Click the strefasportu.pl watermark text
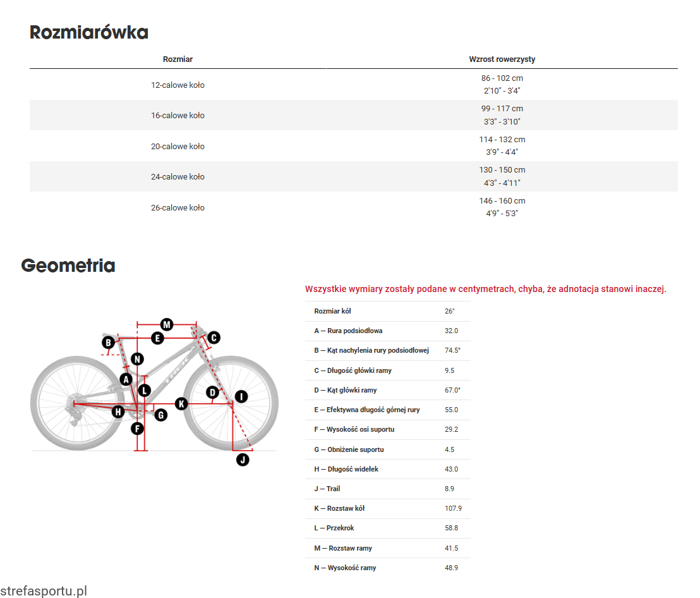The width and height of the screenshot is (700, 598). click(x=44, y=591)
